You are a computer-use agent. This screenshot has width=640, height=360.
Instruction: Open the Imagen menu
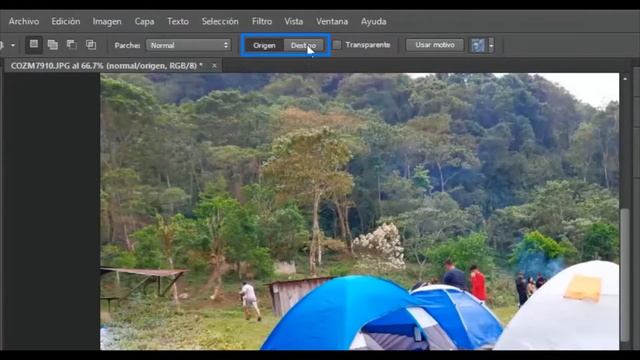107,21
